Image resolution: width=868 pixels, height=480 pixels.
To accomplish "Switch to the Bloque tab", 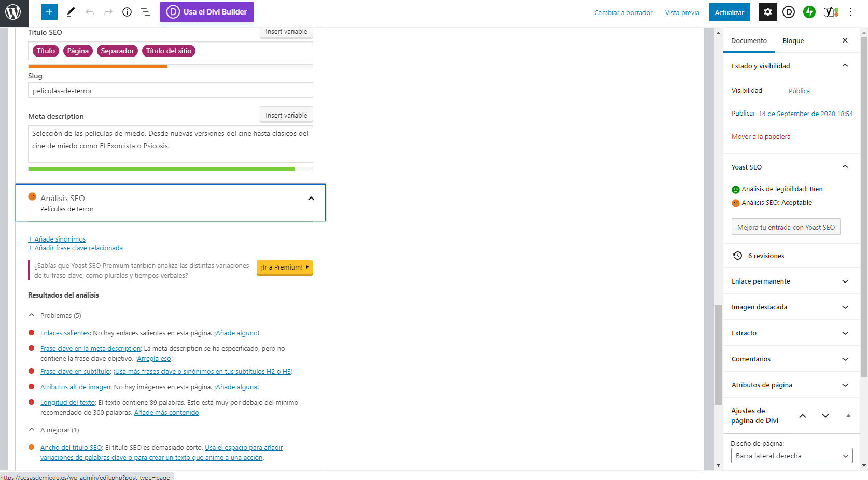I will 793,41.
